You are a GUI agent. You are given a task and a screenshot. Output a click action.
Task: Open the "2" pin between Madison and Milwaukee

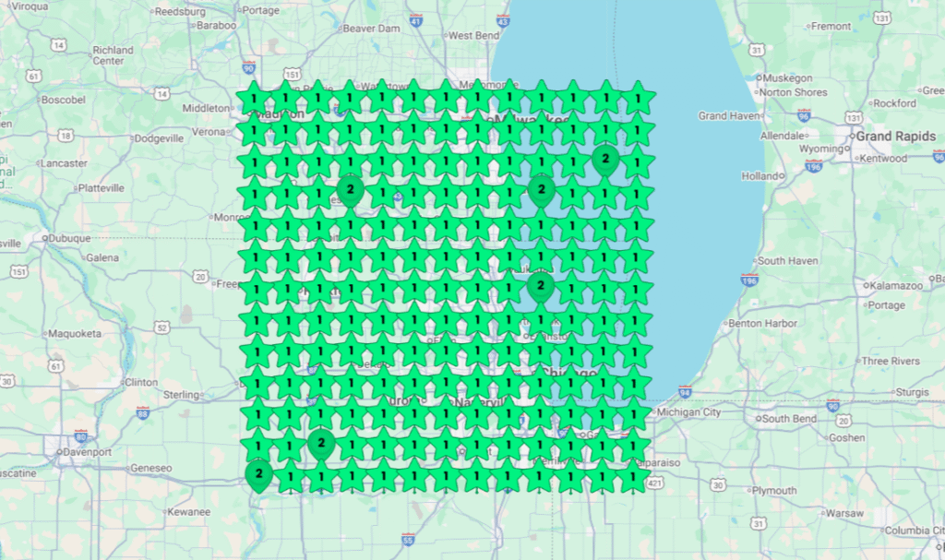[x=350, y=188]
